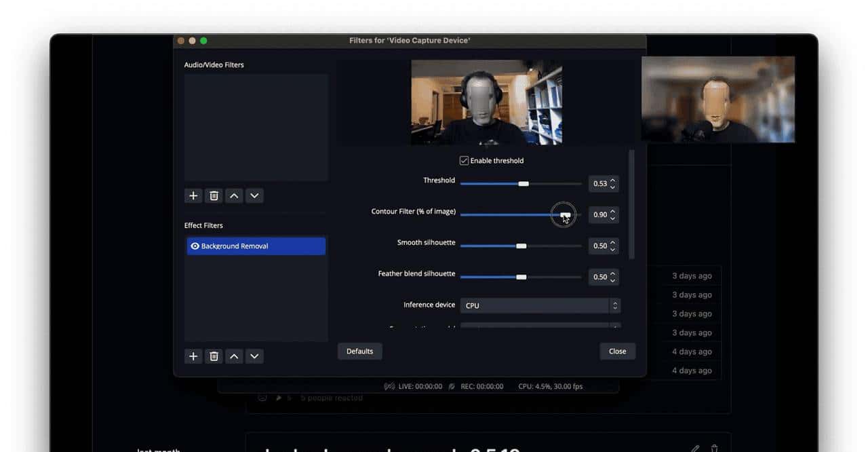Click '5 people reacted' text in background page
Screen dimensions: 868x452
[332, 398]
